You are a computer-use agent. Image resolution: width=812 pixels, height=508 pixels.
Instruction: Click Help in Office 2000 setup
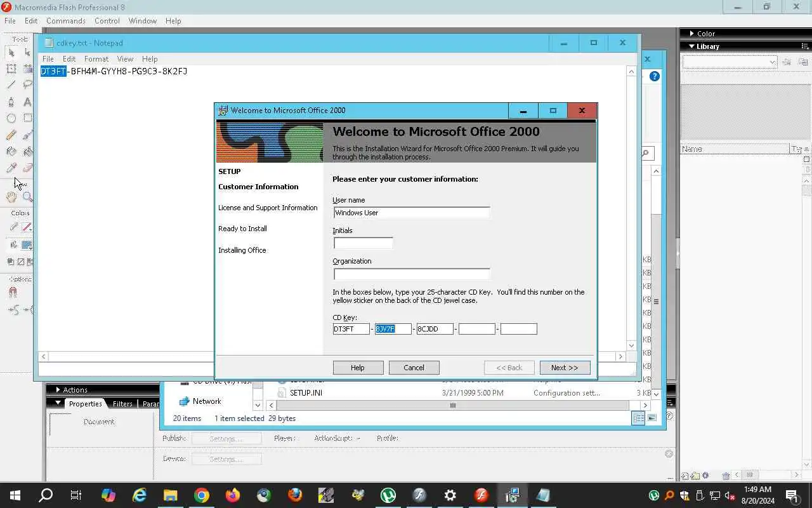click(358, 368)
